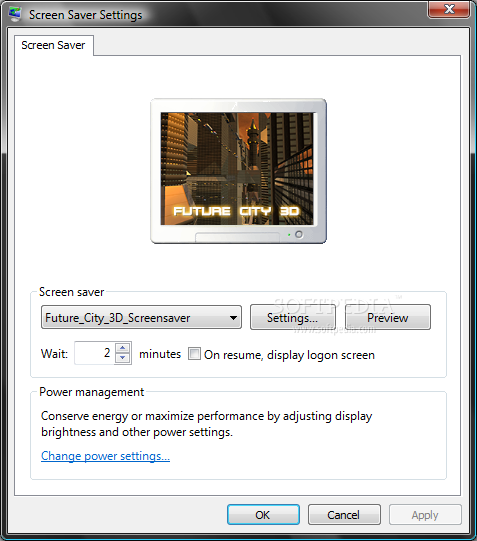
Task: Click the Screen Saver Settings title bar icon
Action: (x=15, y=14)
